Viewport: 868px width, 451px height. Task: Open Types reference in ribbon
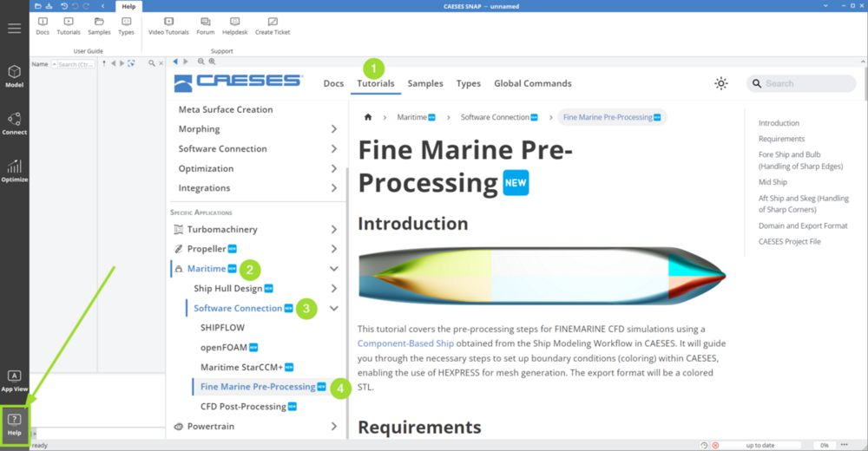pos(126,26)
